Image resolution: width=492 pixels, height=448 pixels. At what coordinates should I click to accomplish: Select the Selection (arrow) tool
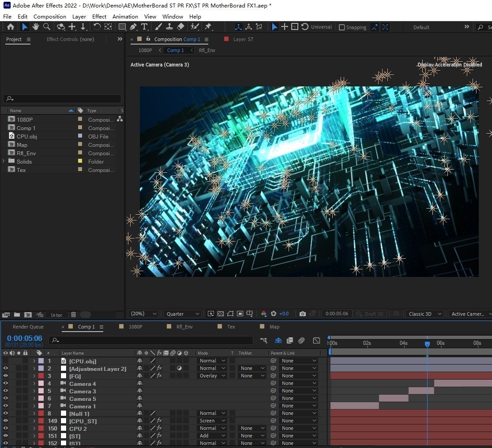pyautogui.click(x=24, y=27)
